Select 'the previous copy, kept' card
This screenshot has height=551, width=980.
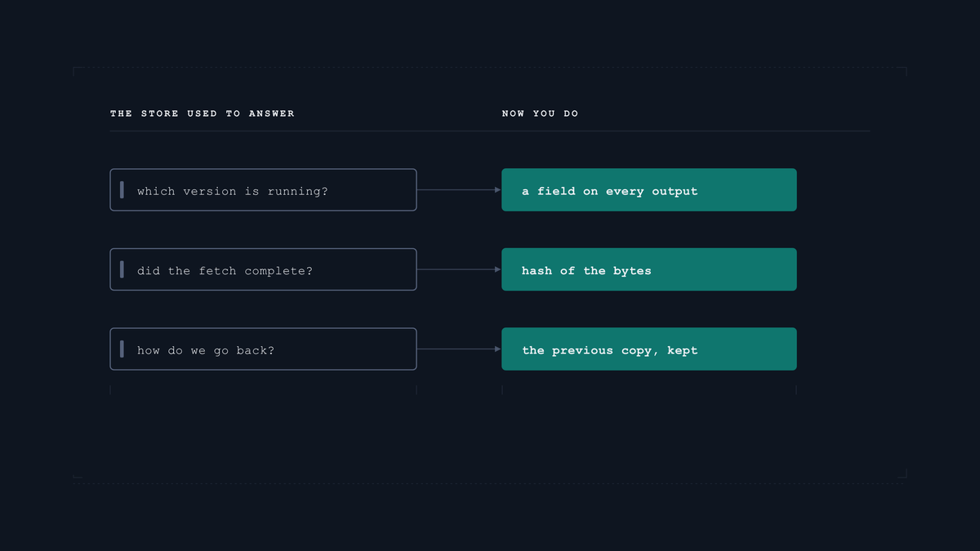point(649,349)
